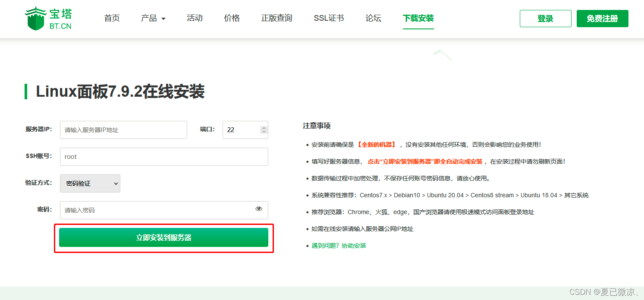Open the 价格 page

point(232,18)
